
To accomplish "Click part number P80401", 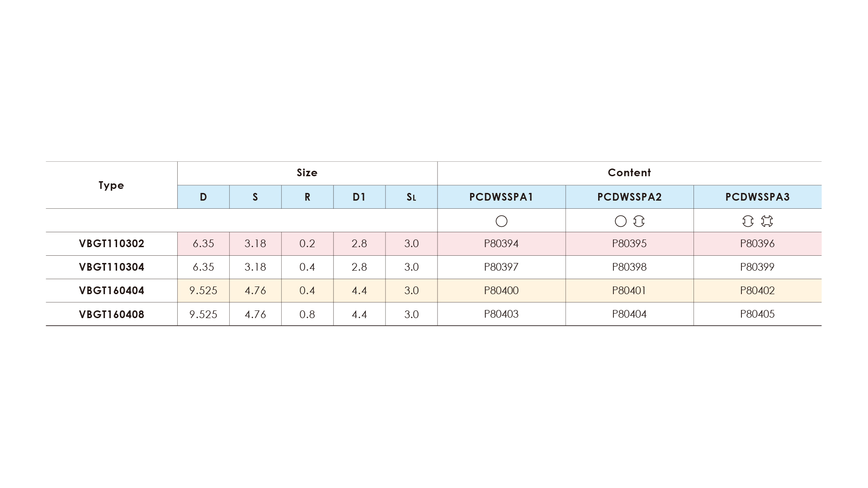I will tap(629, 291).
